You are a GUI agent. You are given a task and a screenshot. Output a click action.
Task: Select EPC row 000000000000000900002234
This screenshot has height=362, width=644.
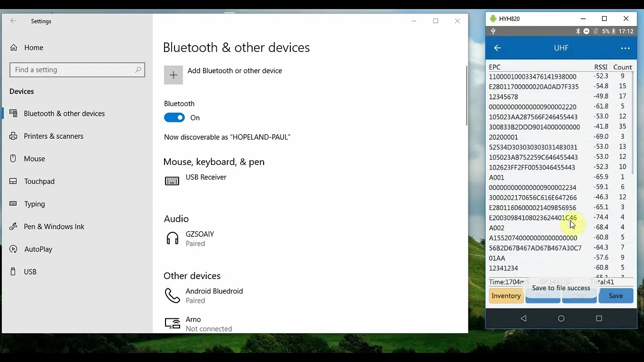[559, 187]
